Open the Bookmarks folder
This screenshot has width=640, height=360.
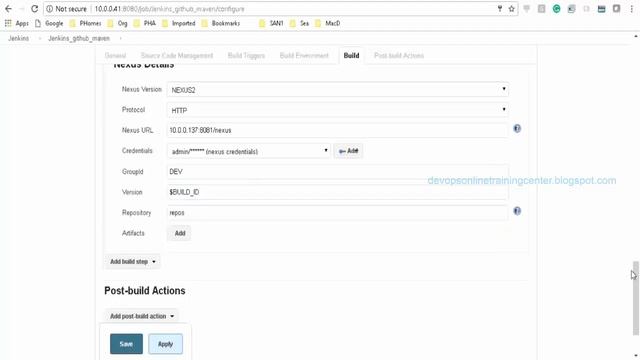pyautogui.click(x=221, y=23)
